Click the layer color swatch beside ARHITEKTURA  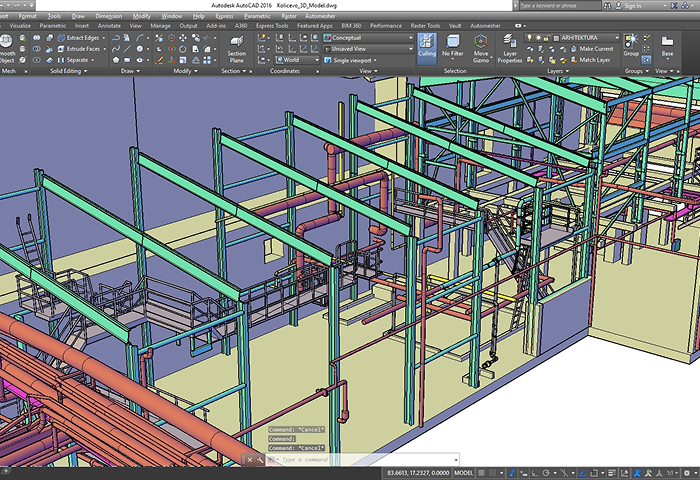coord(556,37)
